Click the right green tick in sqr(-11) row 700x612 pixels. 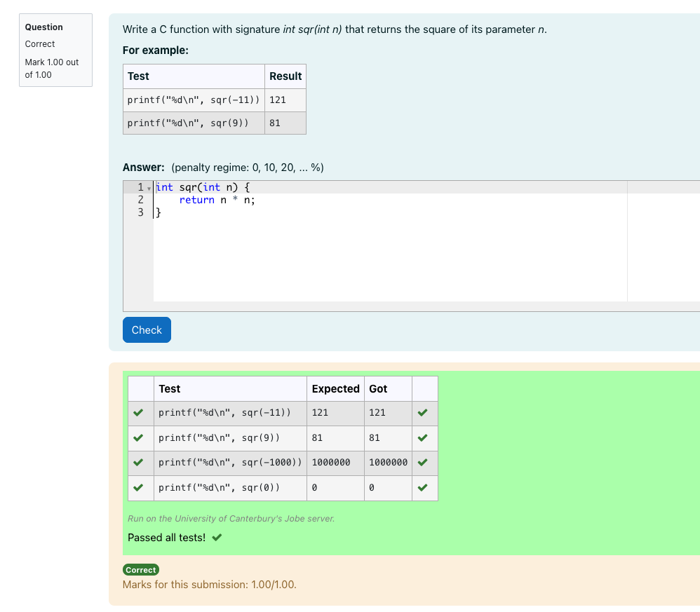[x=422, y=413]
